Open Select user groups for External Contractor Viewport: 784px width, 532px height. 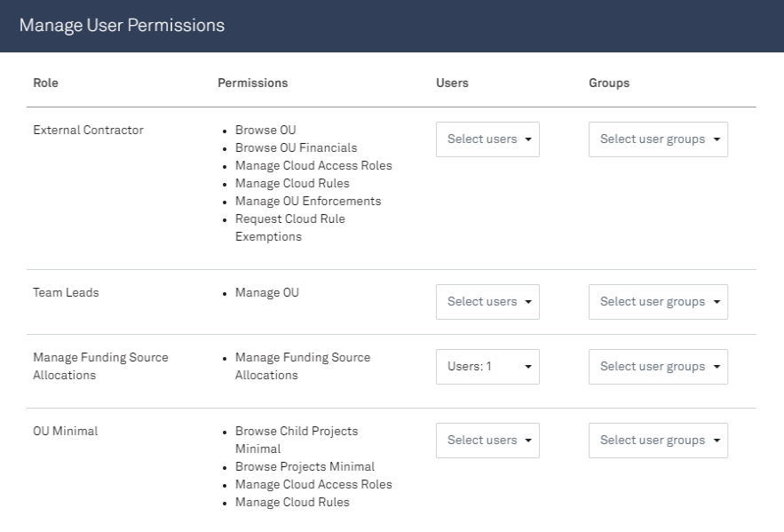pyautogui.click(x=658, y=139)
